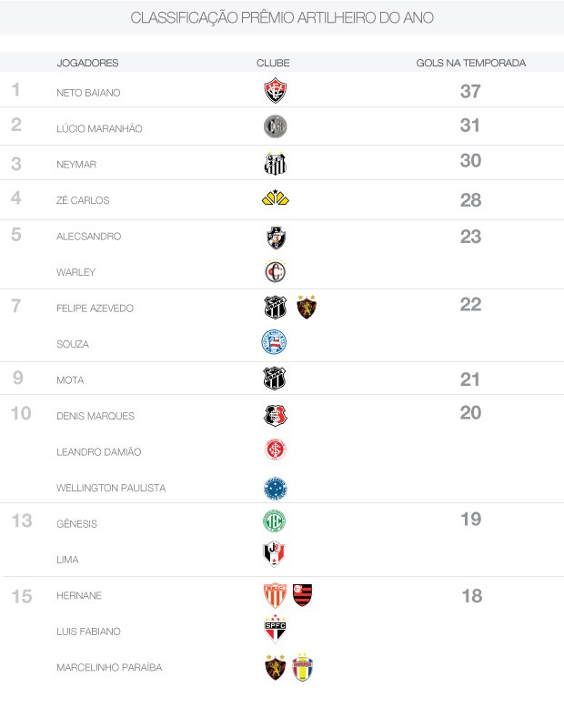This screenshot has width=564, height=728.
Task: Click the yellow club crest beside Zé Carlos
Action: pyautogui.click(x=275, y=198)
